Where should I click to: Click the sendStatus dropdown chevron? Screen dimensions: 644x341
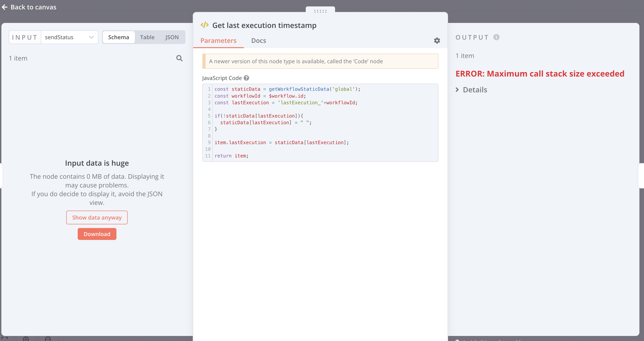(x=91, y=37)
